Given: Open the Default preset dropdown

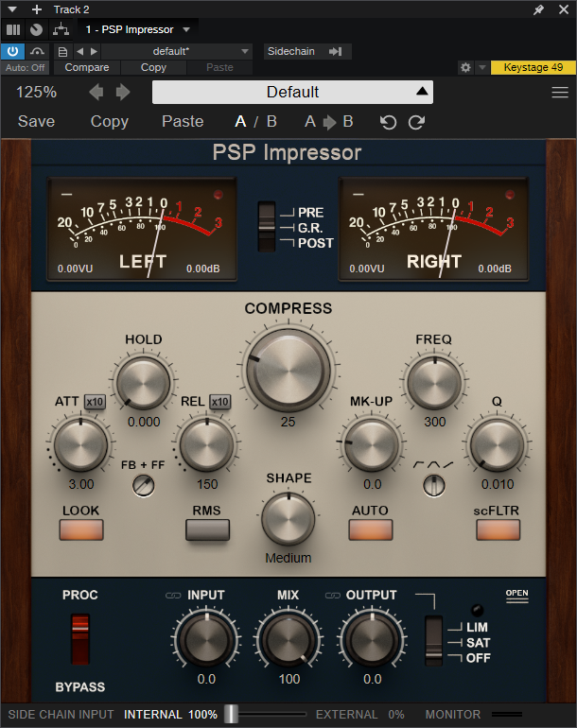Looking at the screenshot, I should pos(292,92).
